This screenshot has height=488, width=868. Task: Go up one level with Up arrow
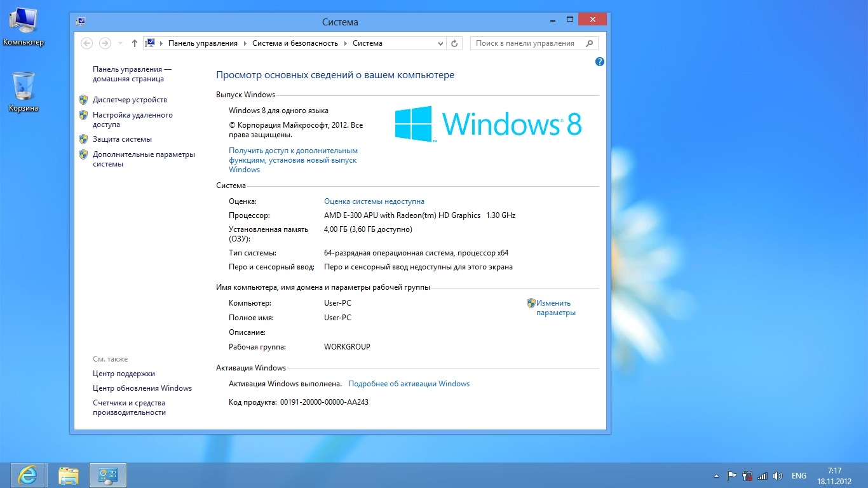tap(134, 43)
